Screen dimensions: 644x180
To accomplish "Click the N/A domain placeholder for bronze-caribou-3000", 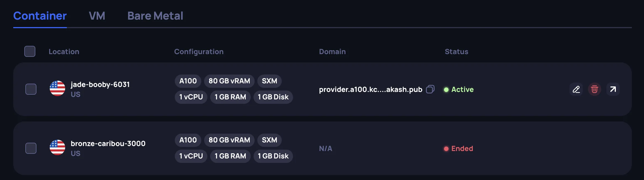I will (325, 148).
